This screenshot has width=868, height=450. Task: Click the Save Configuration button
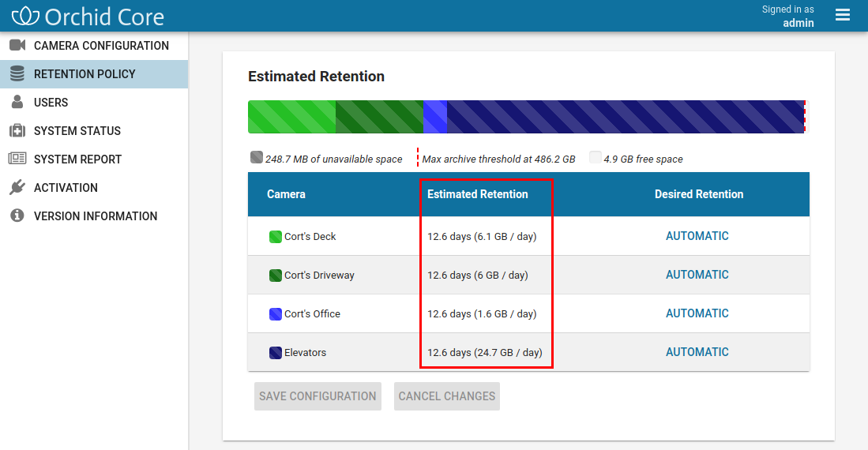318,396
